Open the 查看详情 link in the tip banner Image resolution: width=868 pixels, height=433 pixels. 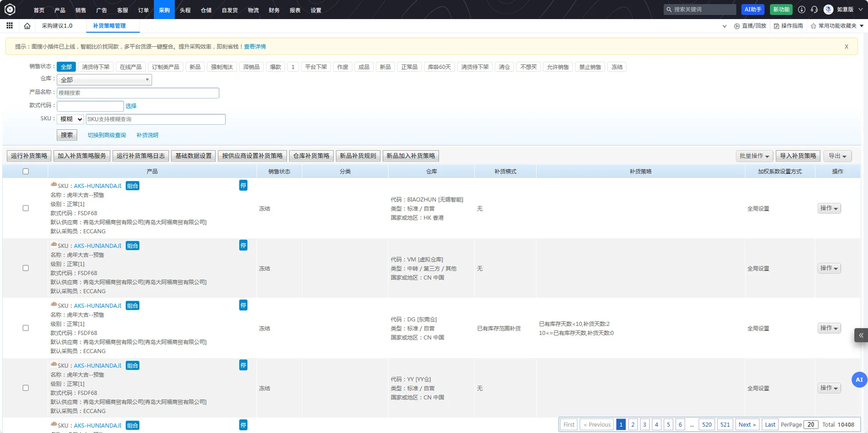pyautogui.click(x=255, y=47)
